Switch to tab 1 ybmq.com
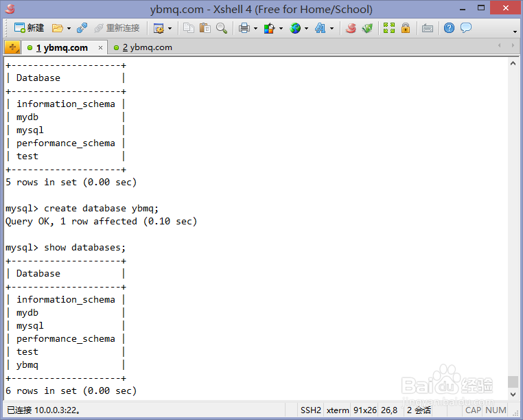This screenshot has width=523, height=420. pyautogui.click(x=62, y=48)
